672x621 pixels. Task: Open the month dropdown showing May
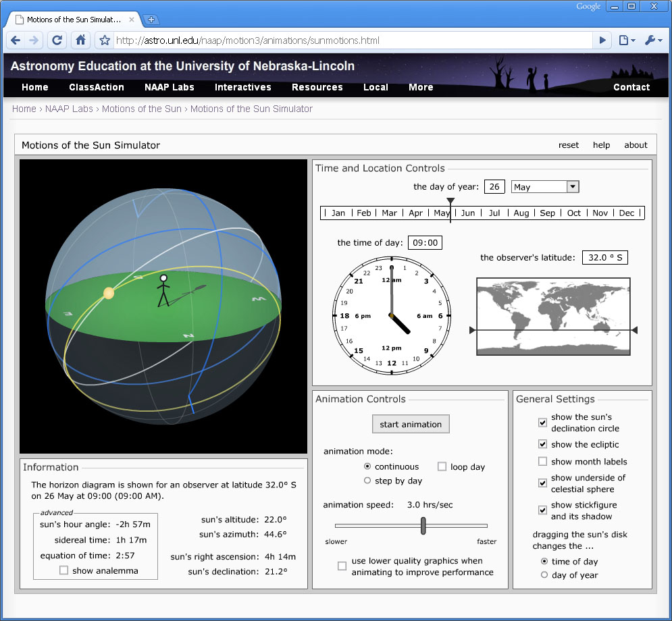[x=545, y=187]
